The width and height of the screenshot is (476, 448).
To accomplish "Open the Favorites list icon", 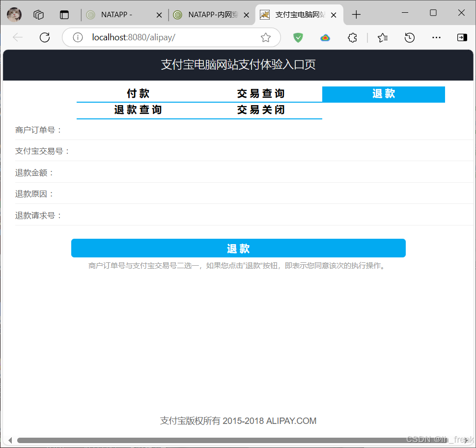I will point(383,38).
